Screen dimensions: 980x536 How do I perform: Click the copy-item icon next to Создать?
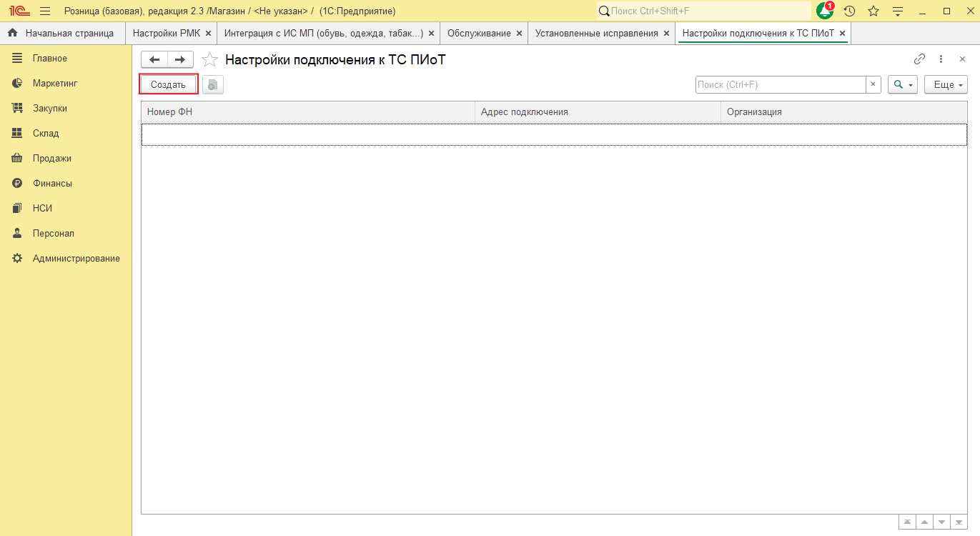click(x=213, y=84)
